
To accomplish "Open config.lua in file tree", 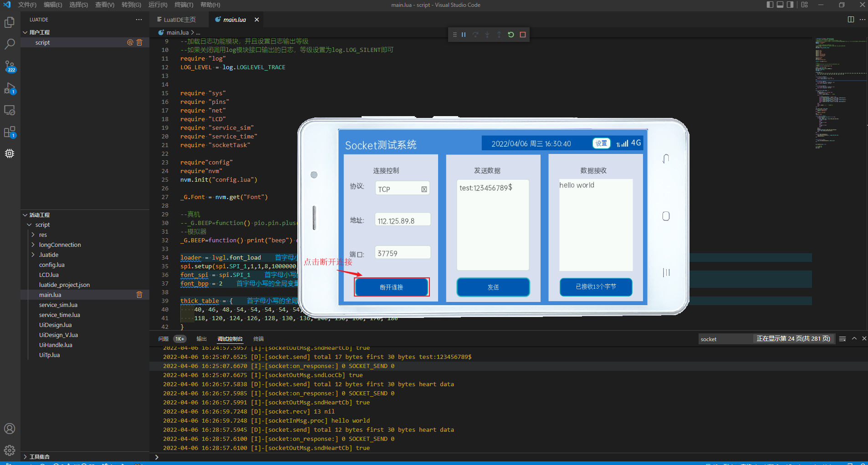I will [52, 265].
